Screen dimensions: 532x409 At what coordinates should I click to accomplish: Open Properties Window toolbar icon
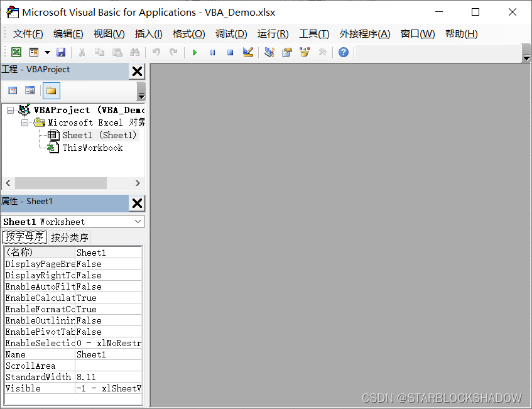(287, 52)
